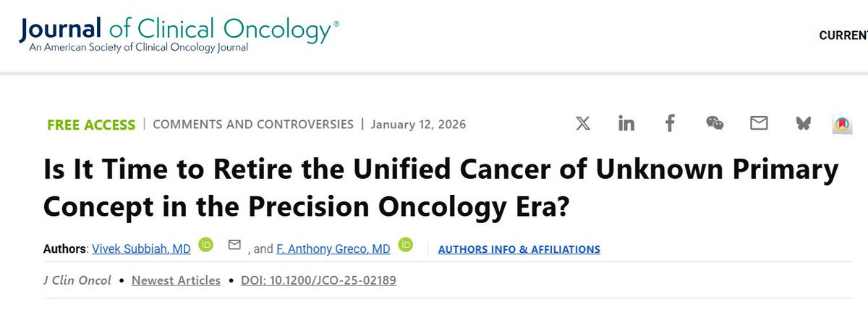This screenshot has height=318, width=868.
Task: Expand Authors Info & Affiliations
Action: pyautogui.click(x=519, y=249)
